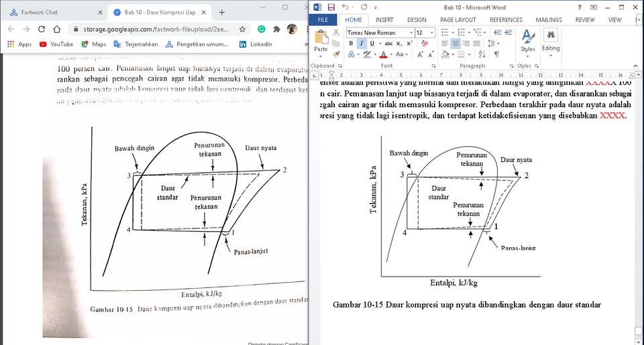644x345 pixels.
Task: Click the Paste icon in Word
Action: [x=321, y=37]
